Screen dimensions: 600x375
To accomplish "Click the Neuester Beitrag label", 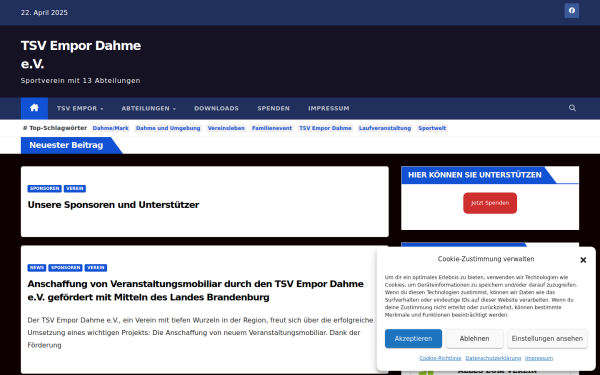I will [66, 145].
